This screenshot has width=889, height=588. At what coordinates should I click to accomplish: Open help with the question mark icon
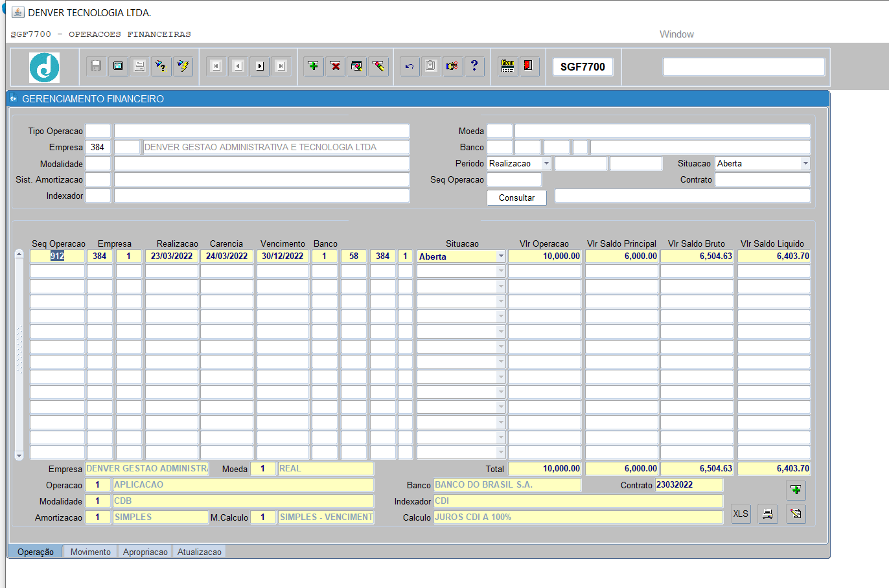point(474,66)
